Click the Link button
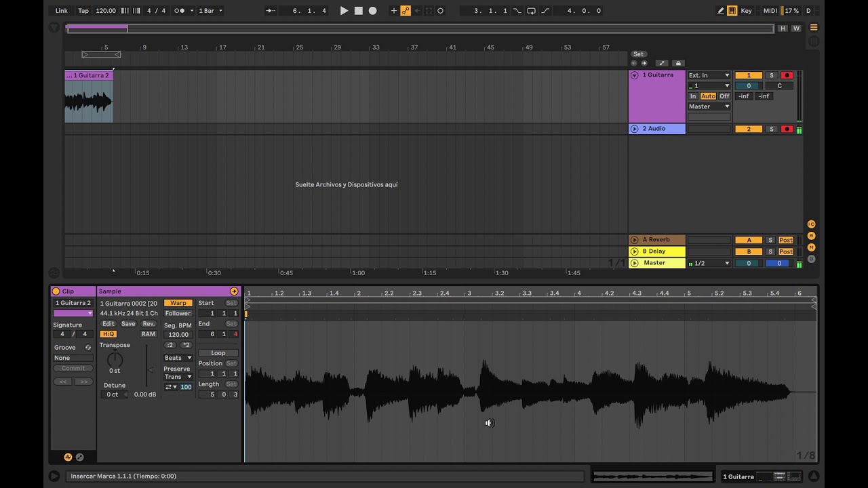The image size is (868, 488). [x=62, y=11]
